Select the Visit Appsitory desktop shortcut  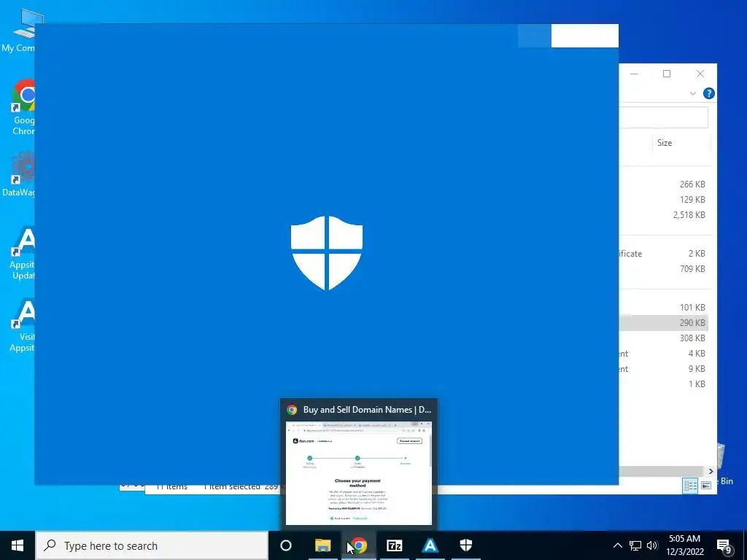[23, 324]
